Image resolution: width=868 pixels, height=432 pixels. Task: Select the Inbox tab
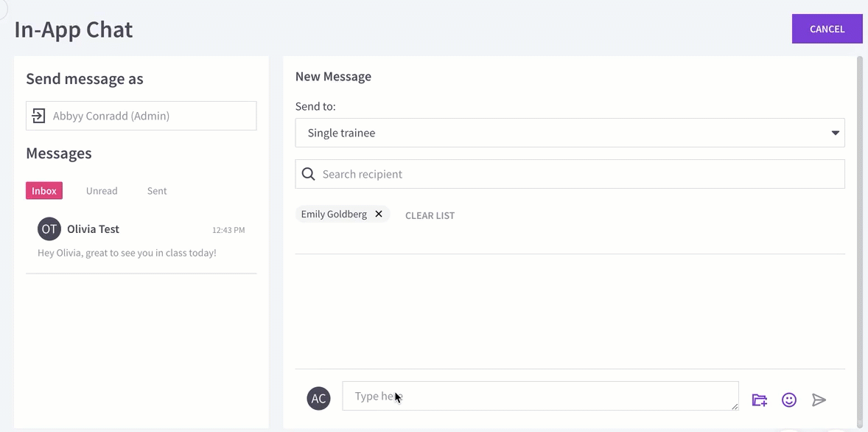coord(44,190)
